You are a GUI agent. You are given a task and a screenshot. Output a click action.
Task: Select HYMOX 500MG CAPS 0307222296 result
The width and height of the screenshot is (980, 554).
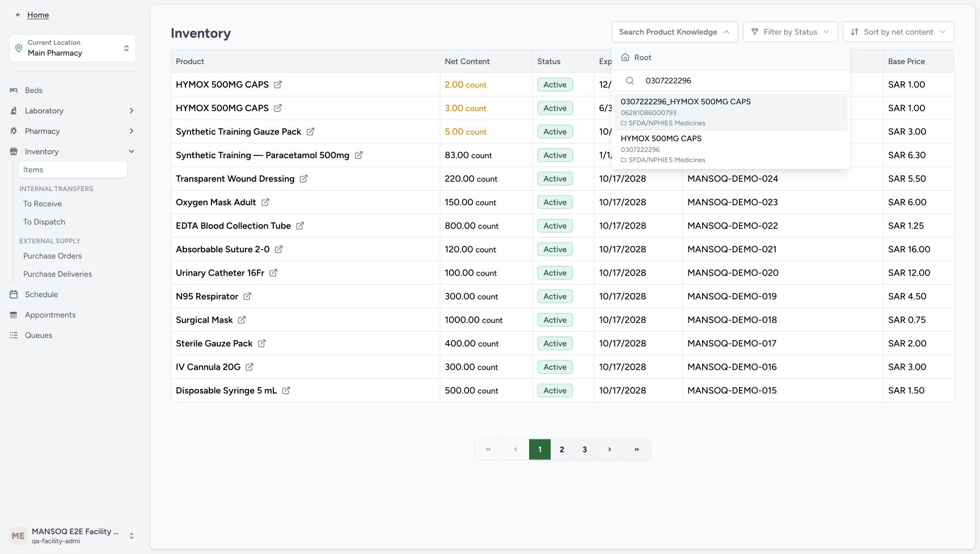730,149
